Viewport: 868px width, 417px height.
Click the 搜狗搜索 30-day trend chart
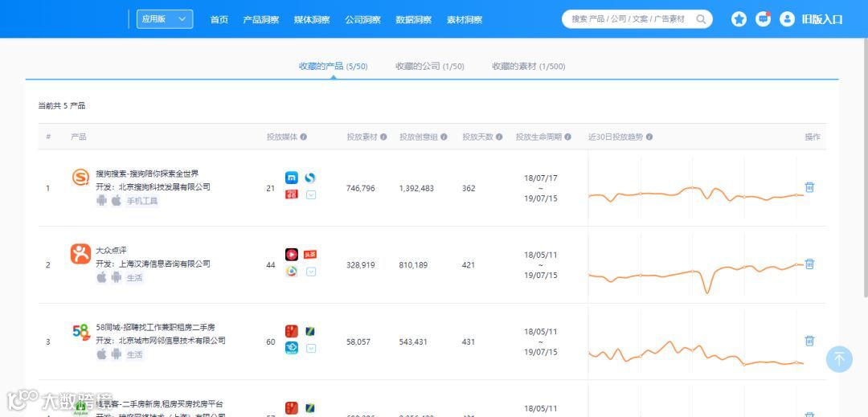(696, 188)
